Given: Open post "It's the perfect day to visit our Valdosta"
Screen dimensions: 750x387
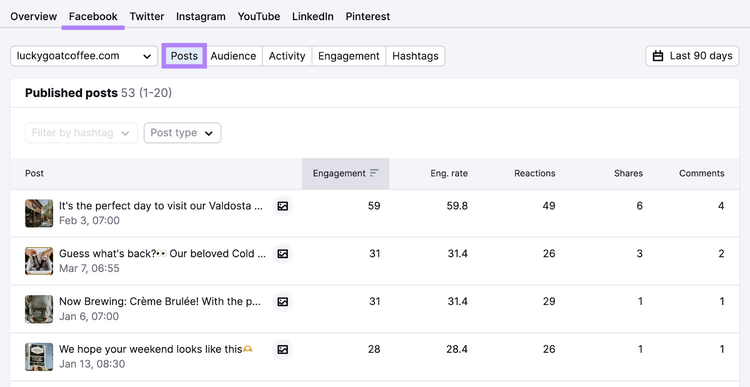Looking at the screenshot, I should [x=161, y=206].
